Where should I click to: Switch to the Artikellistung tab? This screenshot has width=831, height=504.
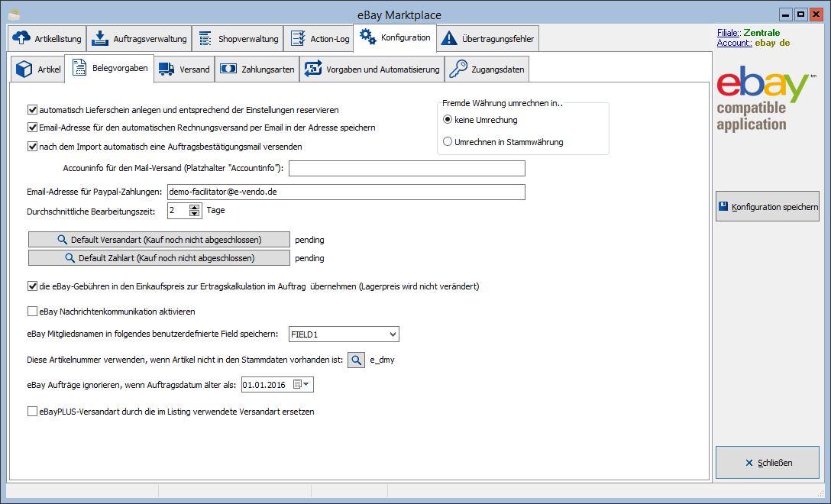tap(47, 39)
